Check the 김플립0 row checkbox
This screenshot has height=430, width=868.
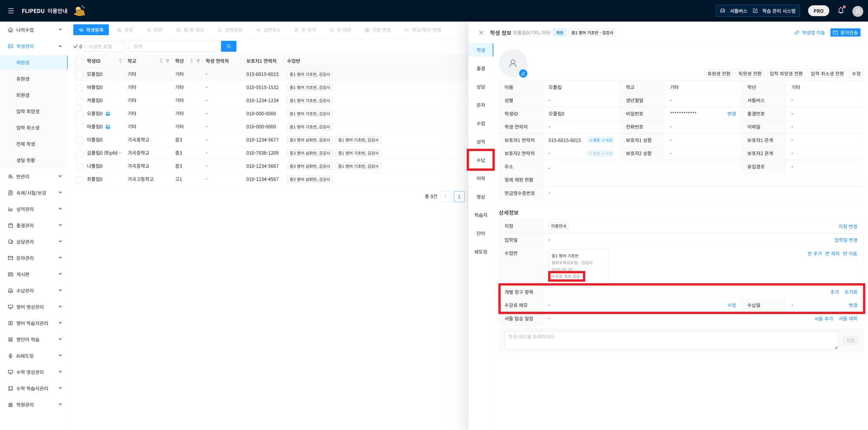pyautogui.click(x=79, y=154)
